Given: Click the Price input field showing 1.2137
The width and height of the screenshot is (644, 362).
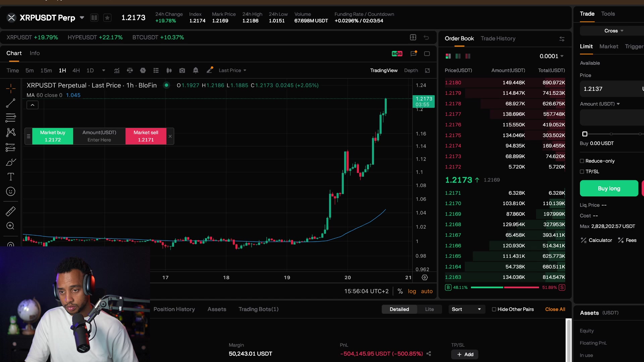Looking at the screenshot, I should (x=612, y=89).
